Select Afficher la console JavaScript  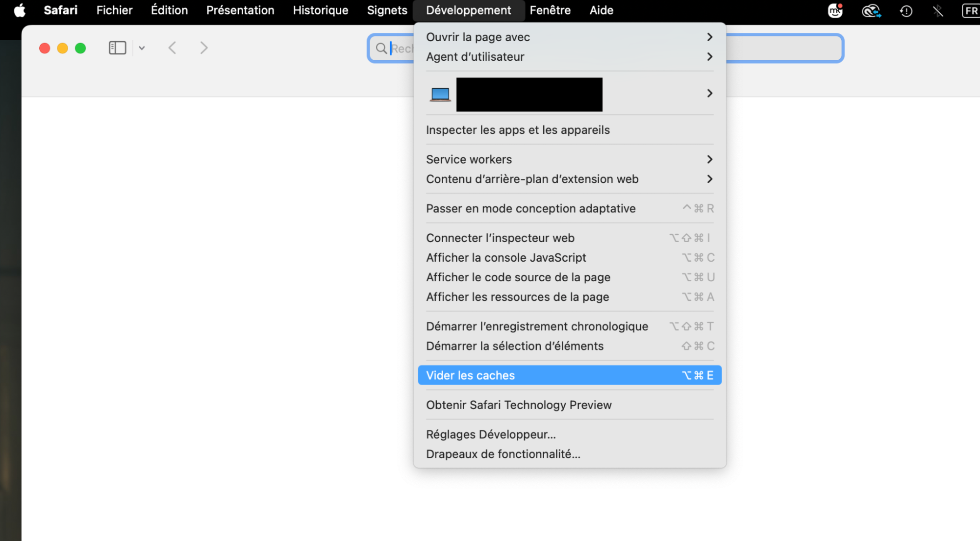coord(570,257)
